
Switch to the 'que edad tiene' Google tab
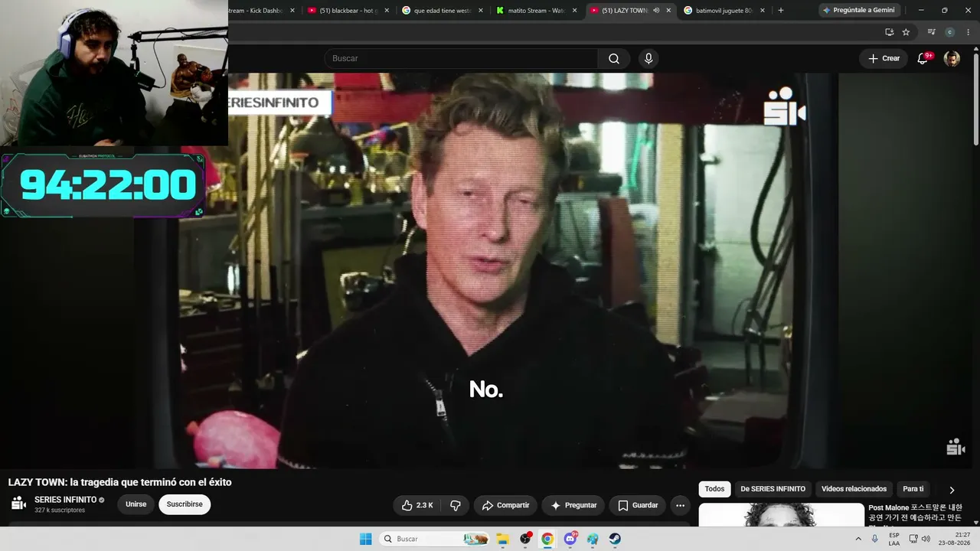click(x=443, y=11)
